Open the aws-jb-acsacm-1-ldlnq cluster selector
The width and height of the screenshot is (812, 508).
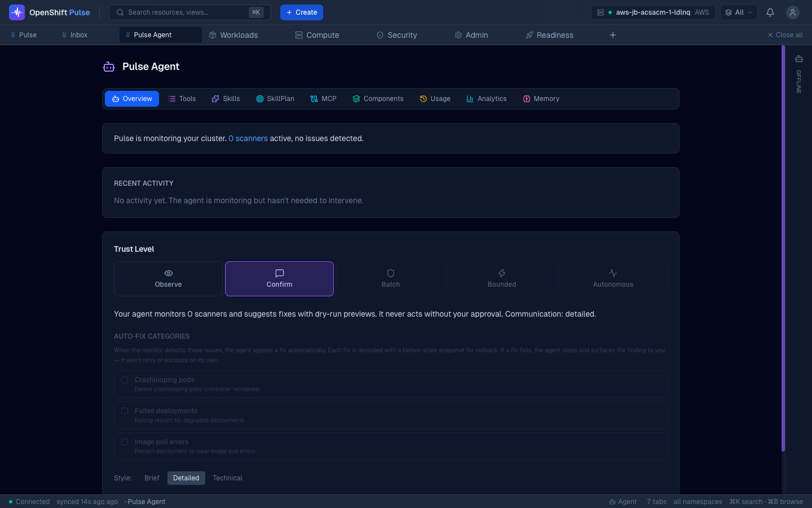[x=653, y=12]
